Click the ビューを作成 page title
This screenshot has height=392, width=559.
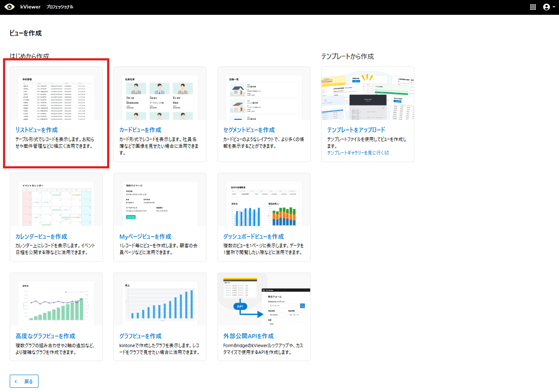tap(25, 33)
